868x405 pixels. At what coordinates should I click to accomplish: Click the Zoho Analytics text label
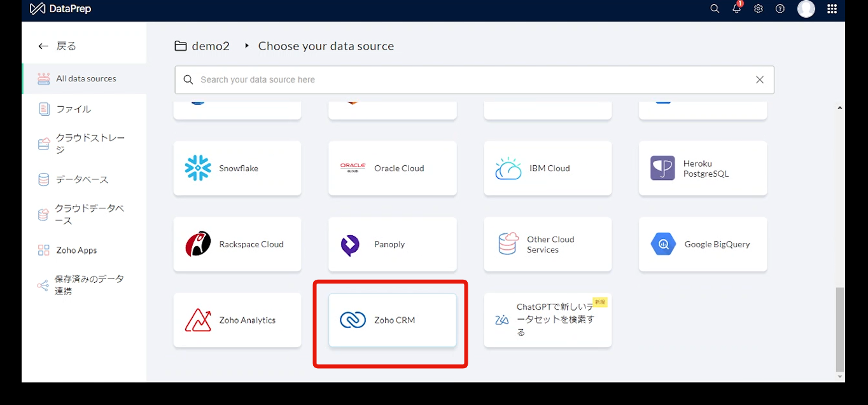coord(248,320)
